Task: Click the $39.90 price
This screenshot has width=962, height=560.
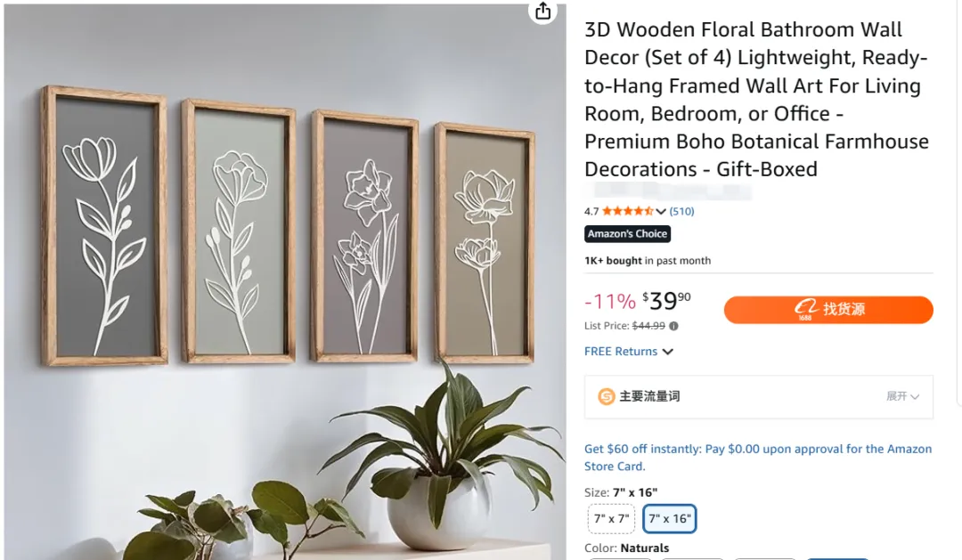Action: point(666,301)
